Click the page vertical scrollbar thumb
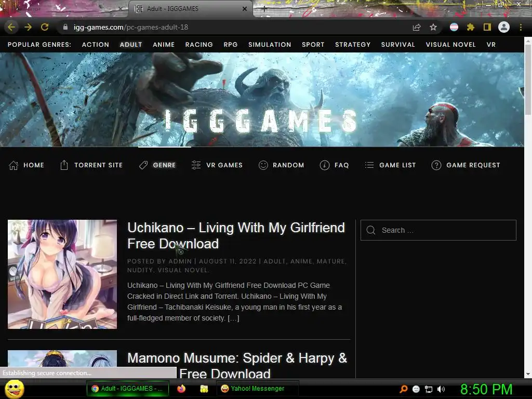532x399 pixels. tap(528, 79)
